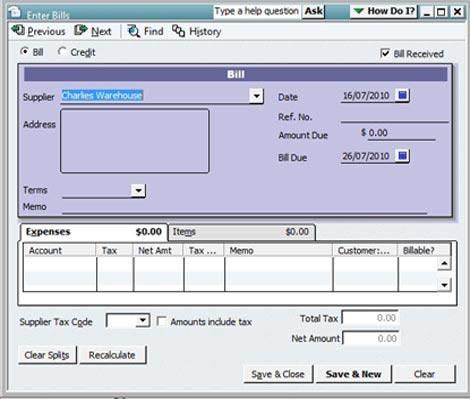The image size is (470, 399).
Task: Enable Amounts include tax checkbox
Action: point(162,321)
